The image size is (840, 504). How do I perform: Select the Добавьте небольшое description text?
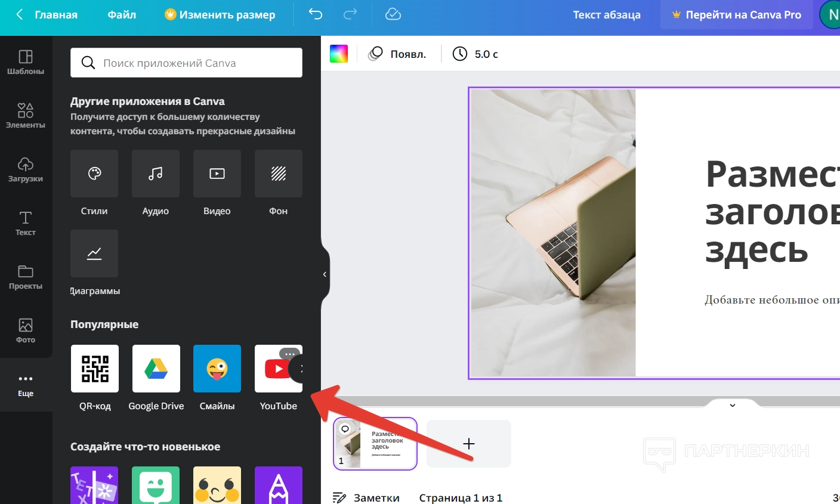(772, 299)
